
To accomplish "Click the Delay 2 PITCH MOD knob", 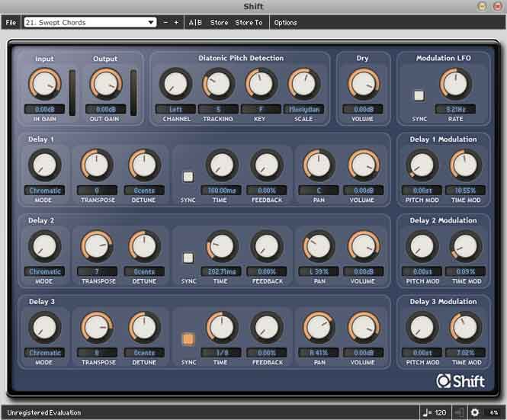I will coord(422,246).
